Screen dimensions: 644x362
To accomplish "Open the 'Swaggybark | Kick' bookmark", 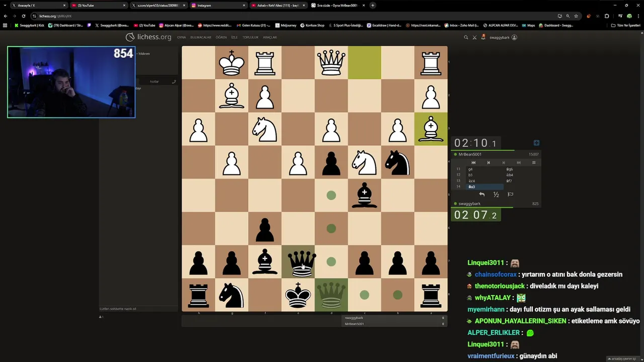I will pos(29,25).
